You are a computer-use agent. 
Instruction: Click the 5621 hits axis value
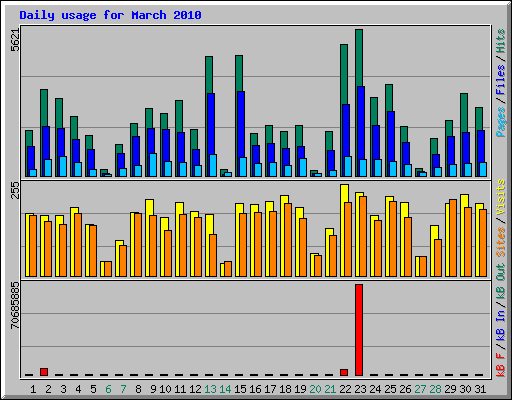tap(15, 40)
